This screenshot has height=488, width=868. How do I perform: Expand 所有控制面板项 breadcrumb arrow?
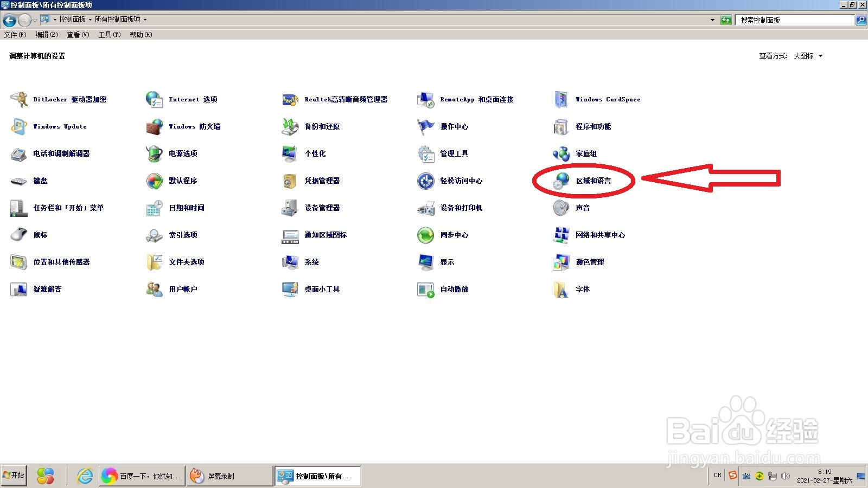(x=145, y=20)
